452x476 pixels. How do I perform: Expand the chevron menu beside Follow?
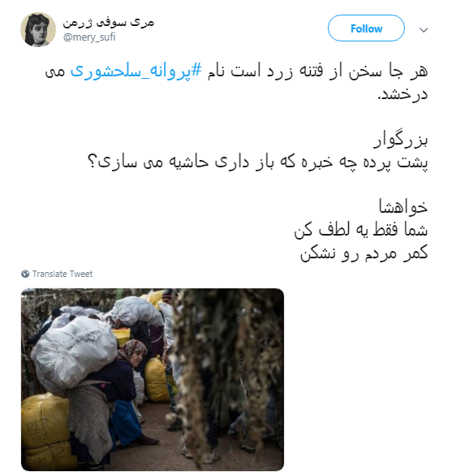click(x=424, y=30)
